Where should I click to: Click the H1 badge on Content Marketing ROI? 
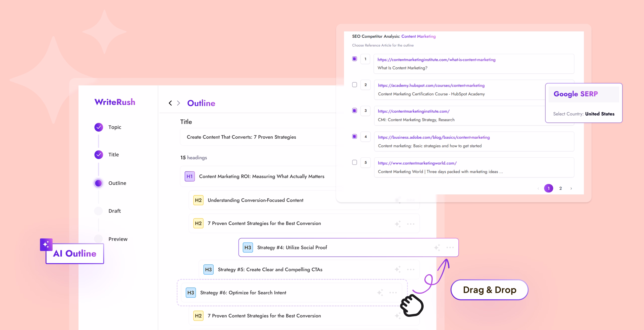pyautogui.click(x=190, y=176)
